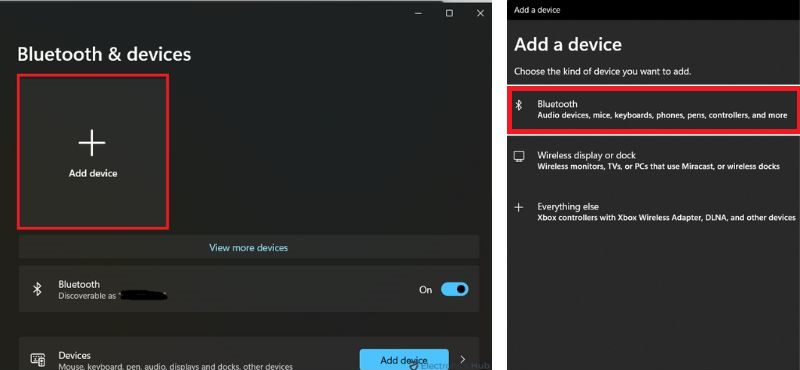Close the Bluetooth & devices settings window
This screenshot has height=370, width=800.
pyautogui.click(x=480, y=13)
